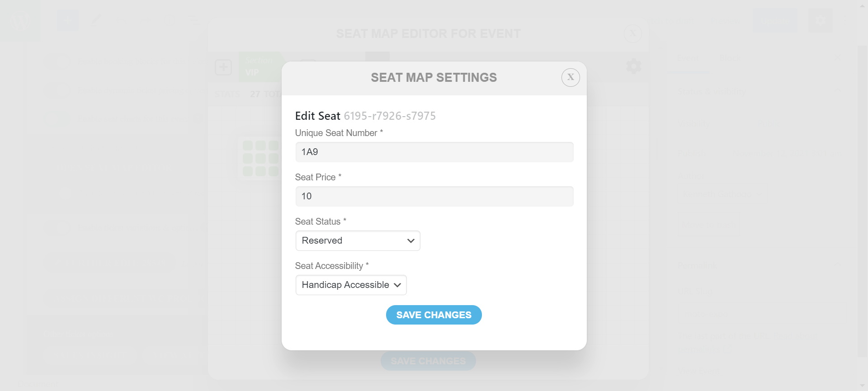Image resolution: width=868 pixels, height=391 pixels.
Task: Click the Update post button
Action: click(775, 20)
